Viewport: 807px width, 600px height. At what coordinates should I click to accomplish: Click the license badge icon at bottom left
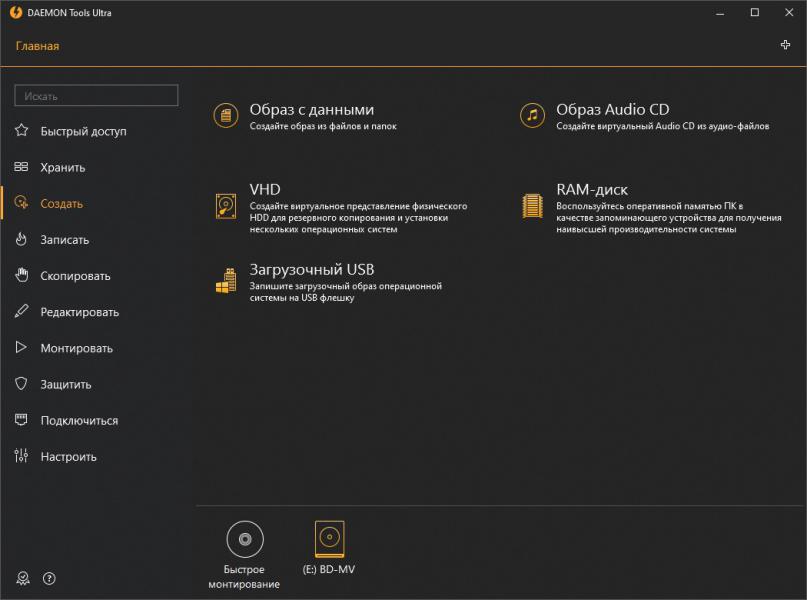pyautogui.click(x=23, y=578)
